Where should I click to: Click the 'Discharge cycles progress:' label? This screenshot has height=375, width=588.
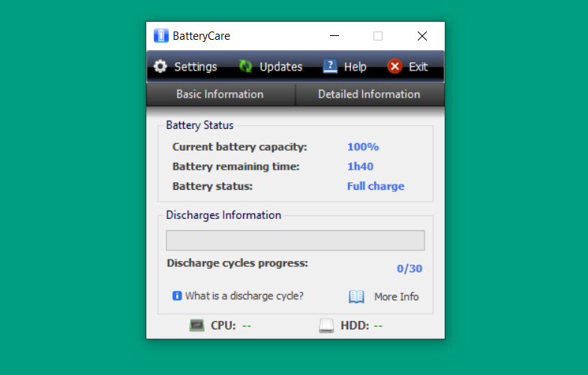(237, 263)
